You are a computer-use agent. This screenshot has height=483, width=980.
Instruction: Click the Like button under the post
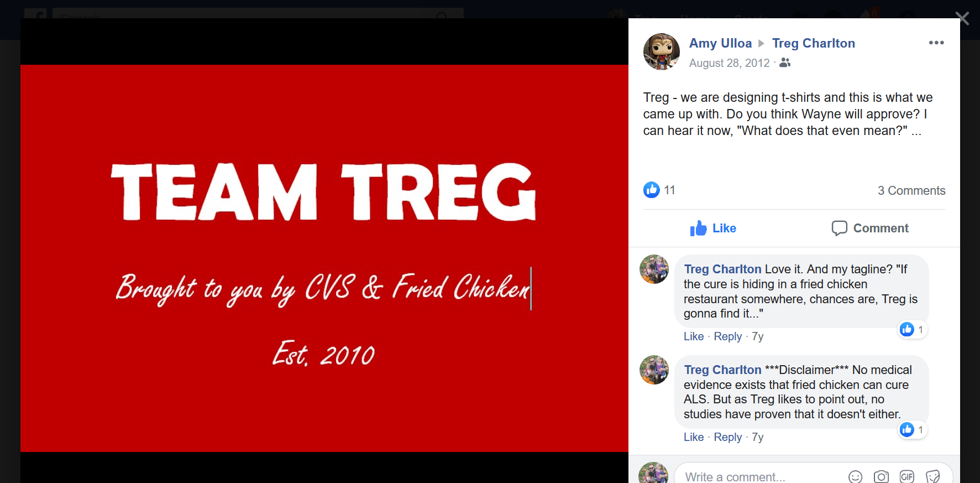pyautogui.click(x=713, y=228)
